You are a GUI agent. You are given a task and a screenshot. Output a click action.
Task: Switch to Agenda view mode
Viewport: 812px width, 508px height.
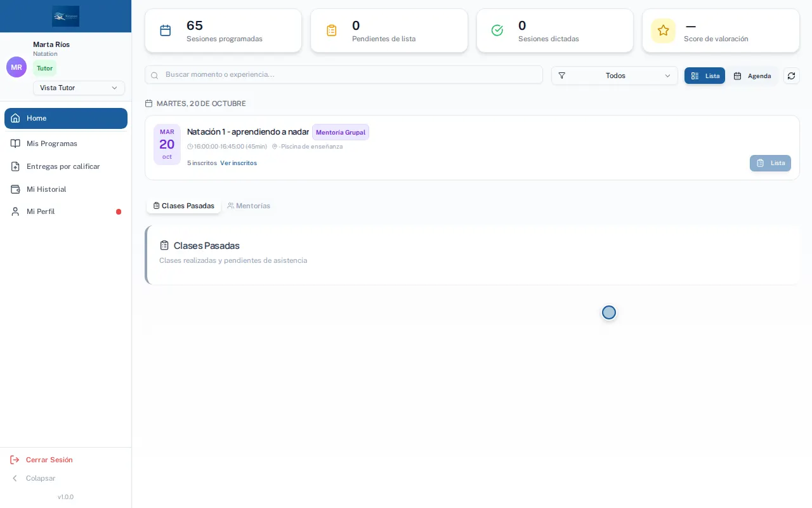point(752,76)
